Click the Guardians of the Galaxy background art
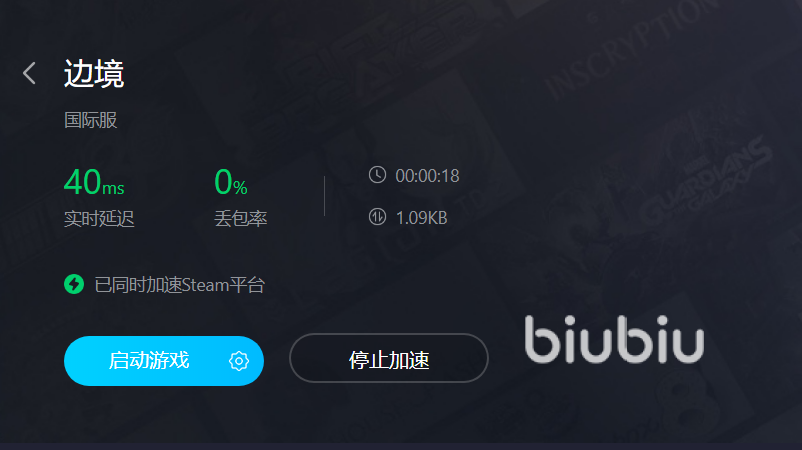Viewport: 802px width, 450px height. pyautogui.click(x=706, y=179)
